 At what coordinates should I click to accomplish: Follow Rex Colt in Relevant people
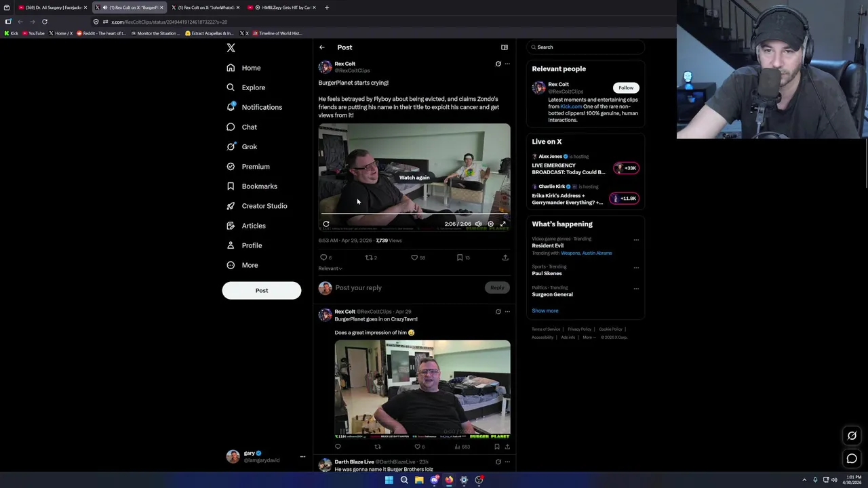626,87
